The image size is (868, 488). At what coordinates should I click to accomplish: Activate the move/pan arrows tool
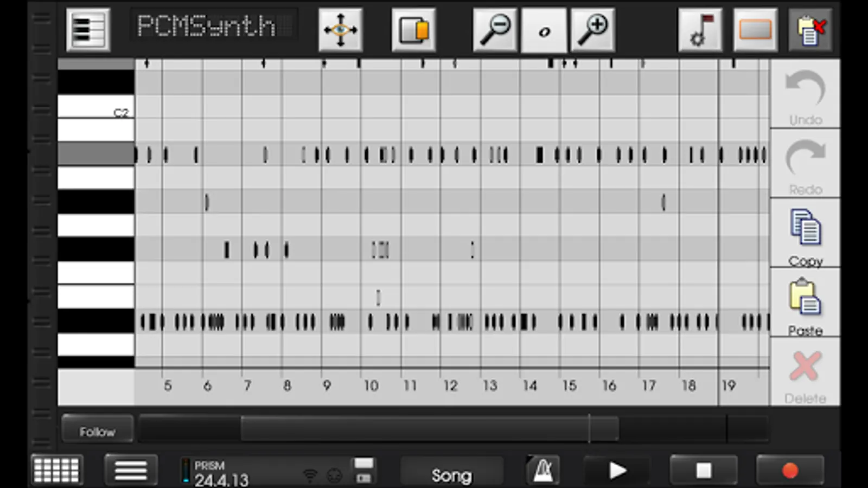(x=340, y=29)
